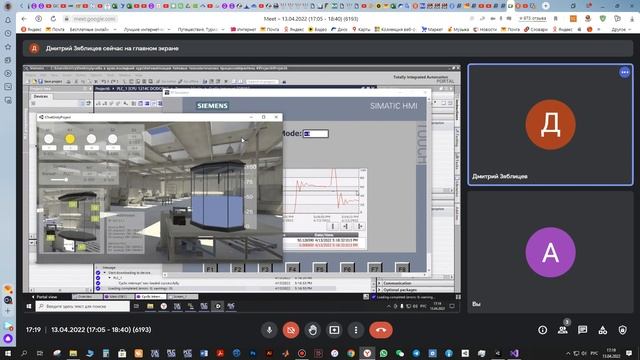This screenshot has width=640, height=360.
Task: Open the Музыка bookmark
Action: (458, 29)
